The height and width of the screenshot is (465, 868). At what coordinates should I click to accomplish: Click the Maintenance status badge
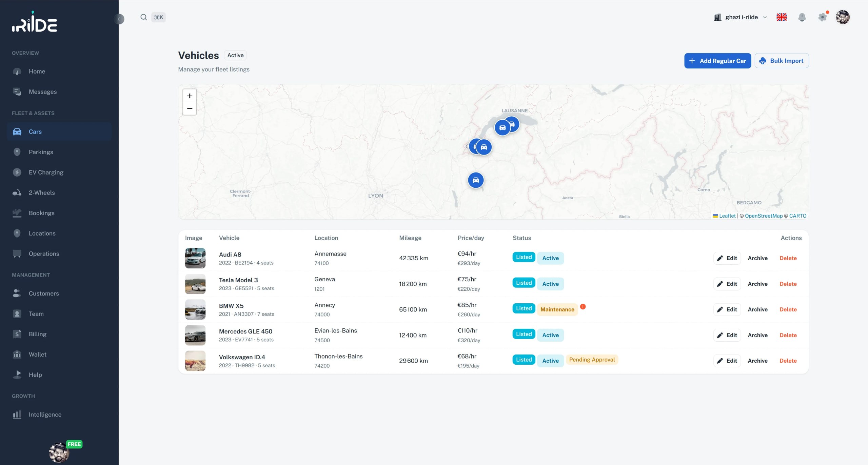557,309
